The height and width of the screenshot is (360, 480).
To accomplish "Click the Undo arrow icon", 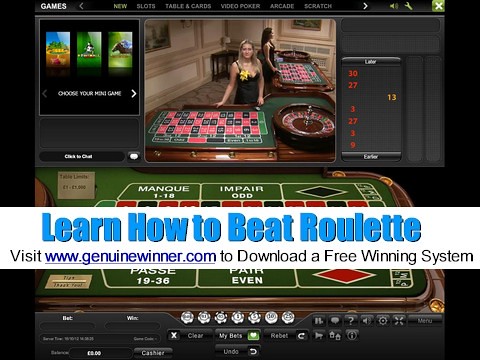I will (253, 351).
